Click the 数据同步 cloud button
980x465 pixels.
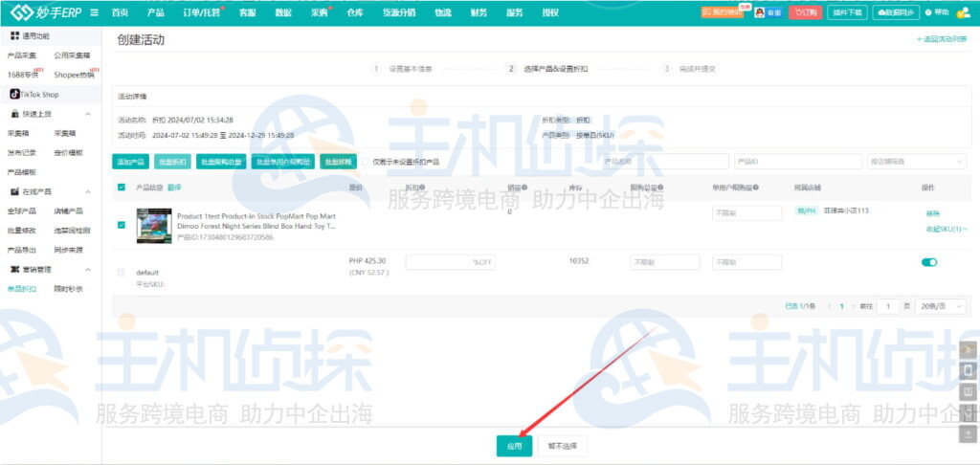click(x=896, y=12)
